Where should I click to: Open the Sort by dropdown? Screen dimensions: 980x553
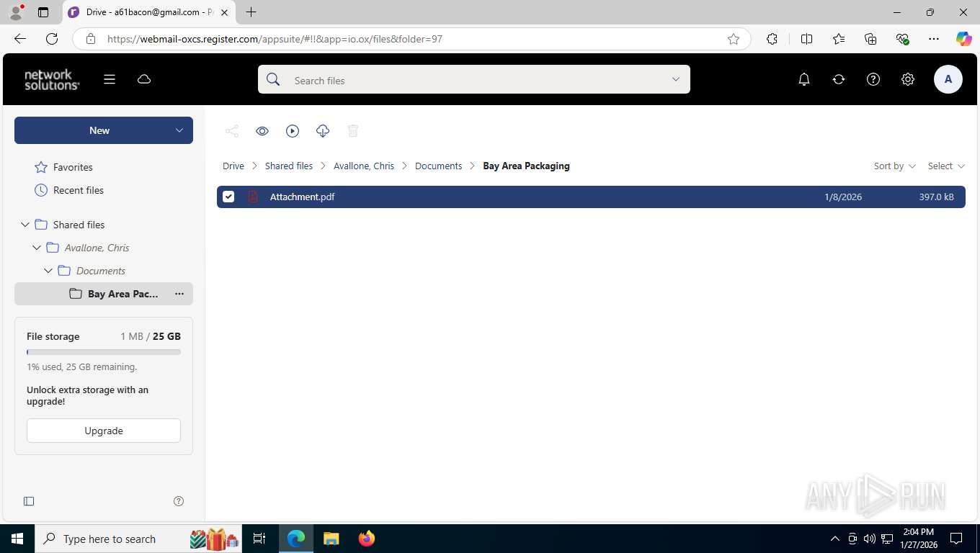coord(894,166)
